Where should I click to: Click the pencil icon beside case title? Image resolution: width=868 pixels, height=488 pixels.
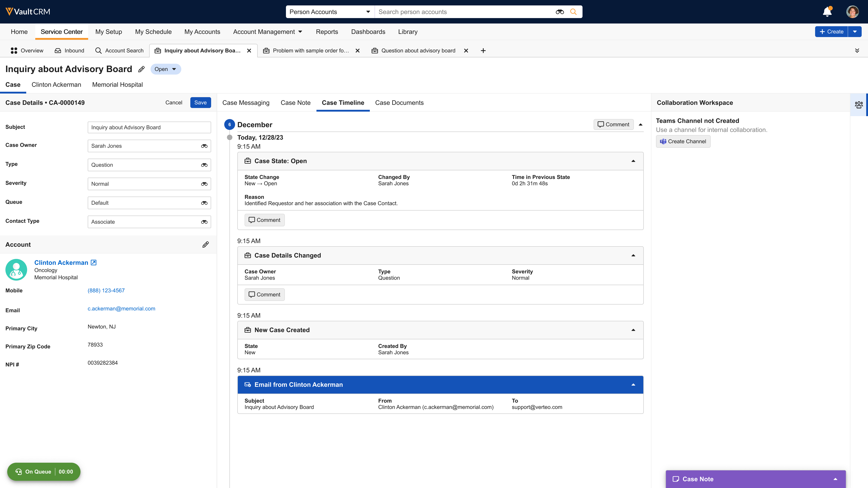click(x=142, y=69)
